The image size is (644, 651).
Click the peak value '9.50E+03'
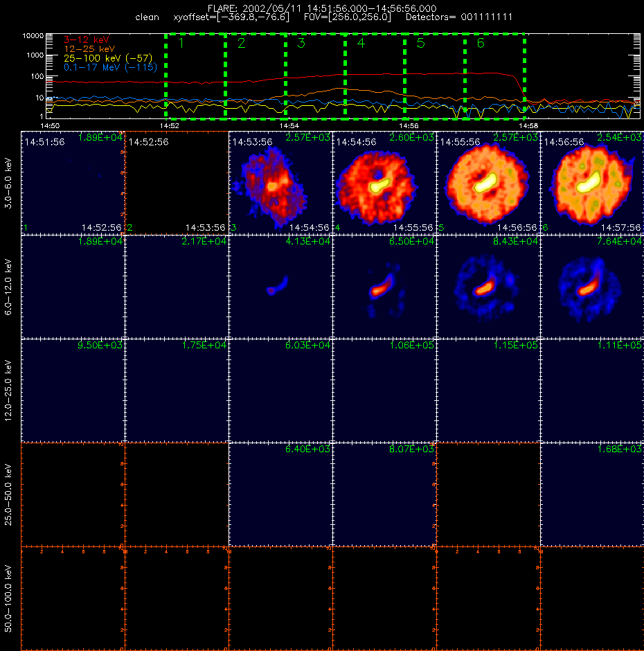(100, 345)
